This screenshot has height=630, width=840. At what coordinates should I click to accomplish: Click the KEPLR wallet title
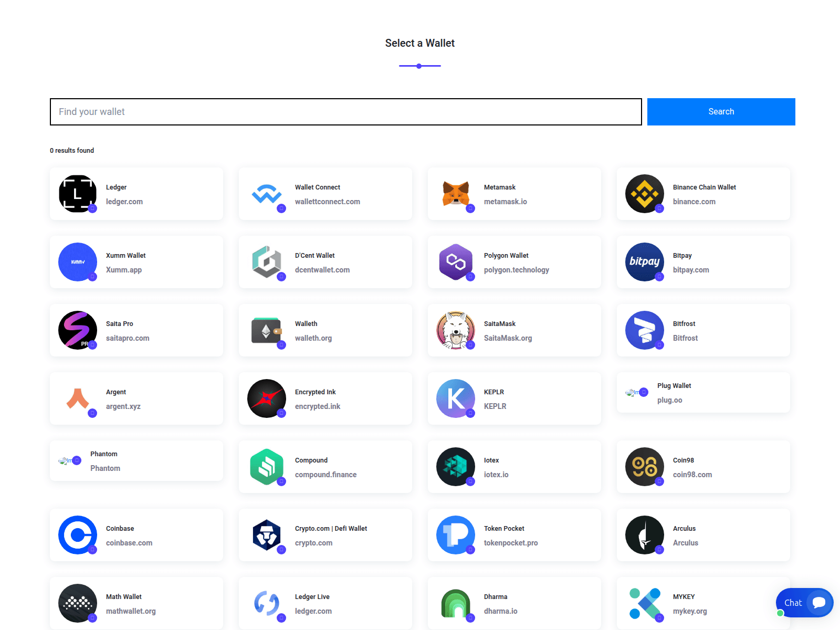494,392
